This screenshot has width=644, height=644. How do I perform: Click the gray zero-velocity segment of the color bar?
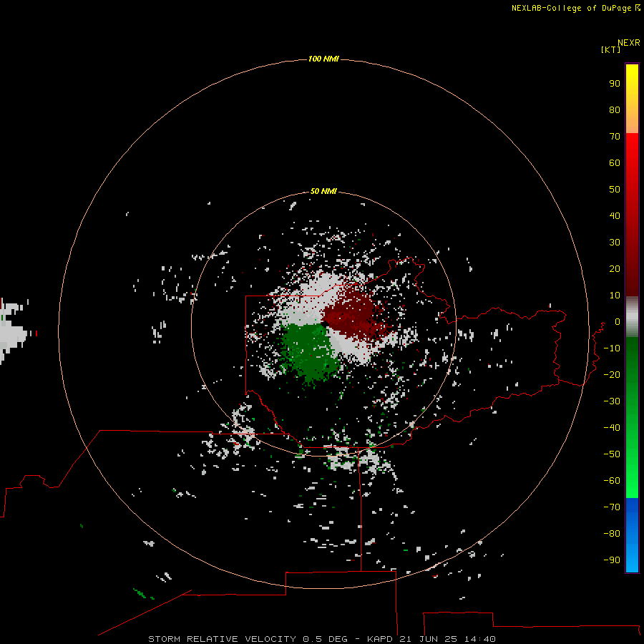coord(632,317)
